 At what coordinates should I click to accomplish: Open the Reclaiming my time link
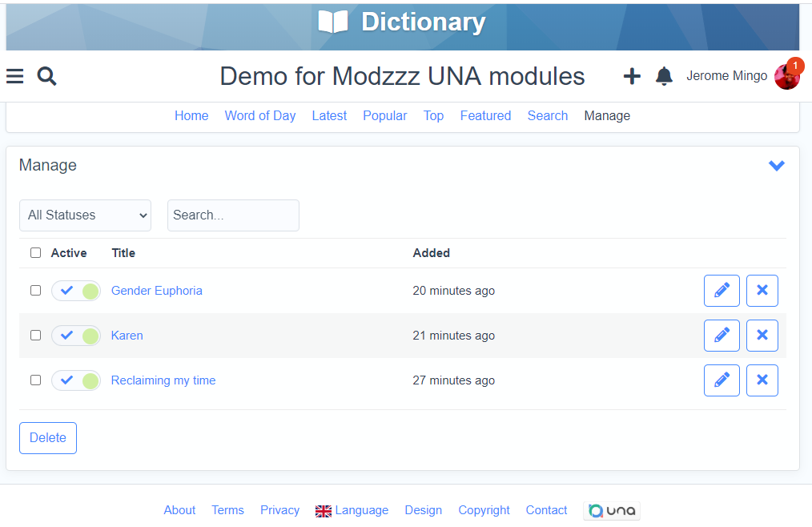pyautogui.click(x=163, y=380)
